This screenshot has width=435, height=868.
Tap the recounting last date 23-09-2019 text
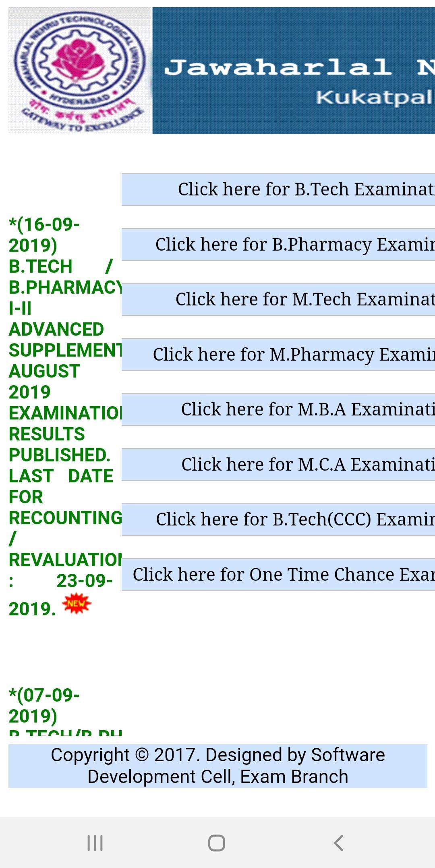click(60, 580)
